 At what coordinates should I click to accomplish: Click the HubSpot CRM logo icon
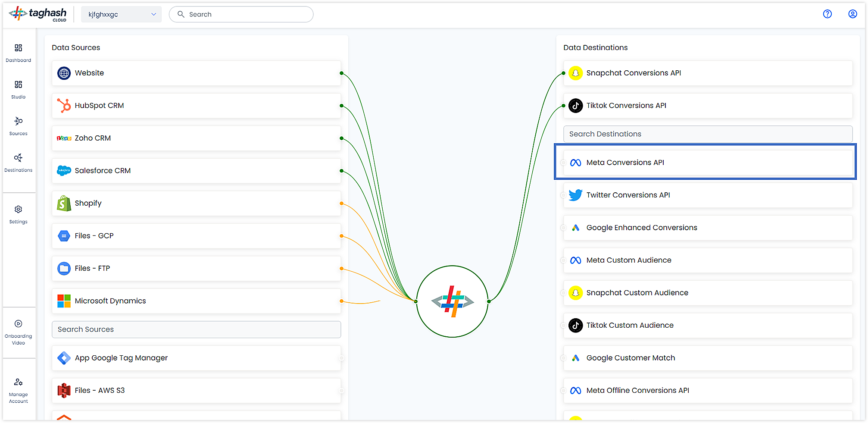[64, 106]
